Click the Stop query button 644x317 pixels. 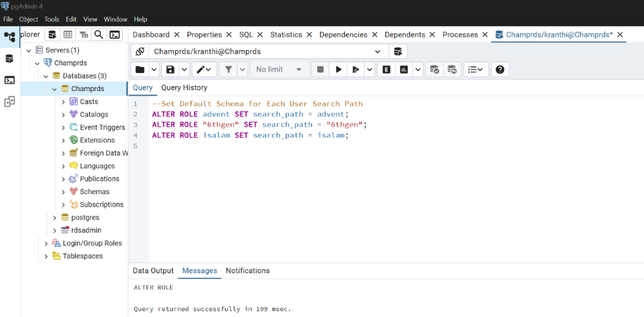tap(320, 69)
